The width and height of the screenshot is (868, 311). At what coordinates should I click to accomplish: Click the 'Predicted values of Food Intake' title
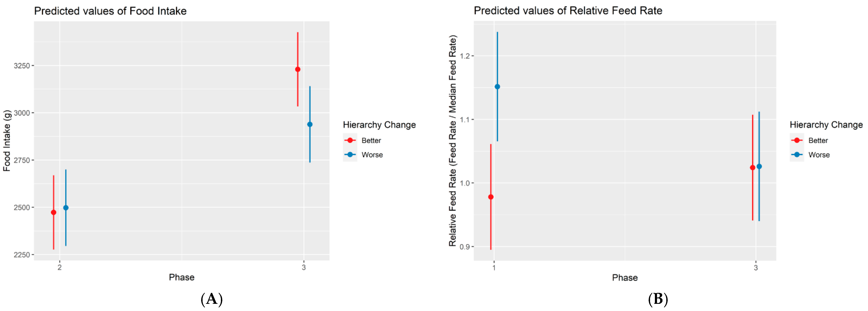click(110, 11)
